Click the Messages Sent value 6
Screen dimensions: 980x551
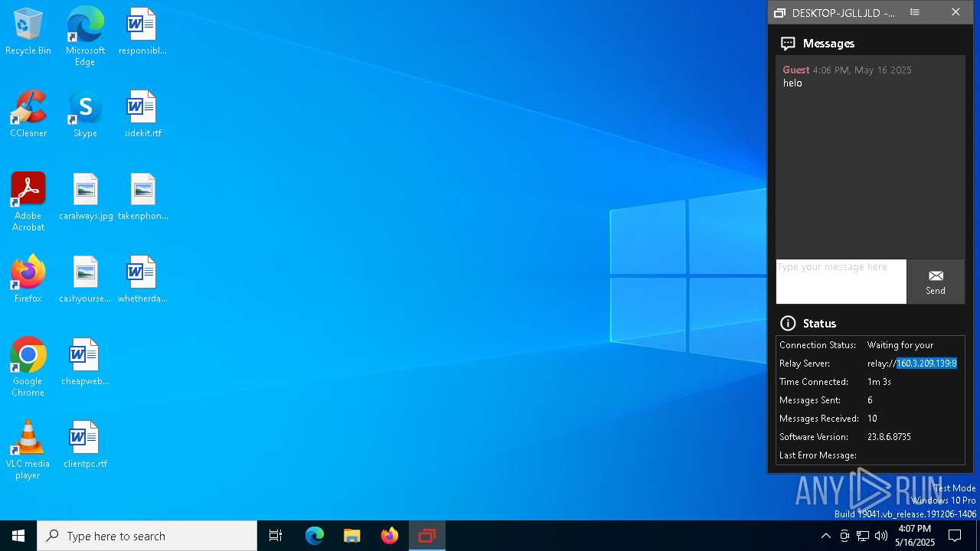870,400
